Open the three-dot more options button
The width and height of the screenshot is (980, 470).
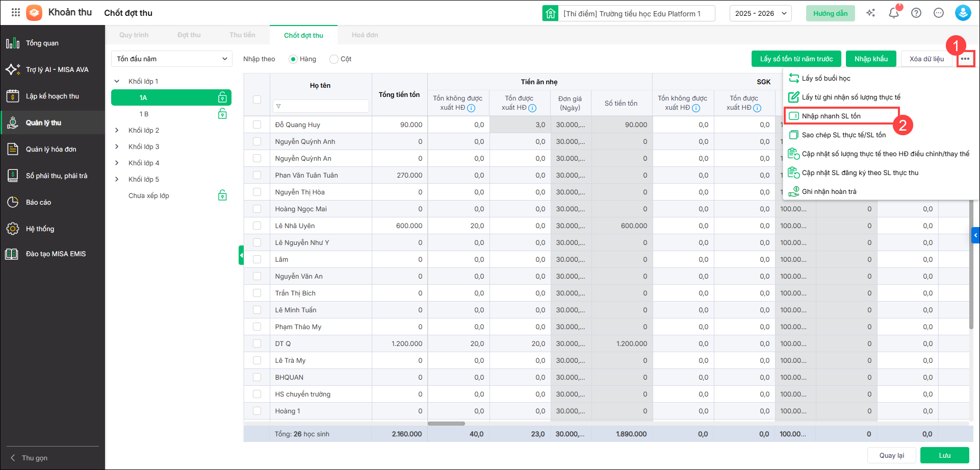click(965, 59)
